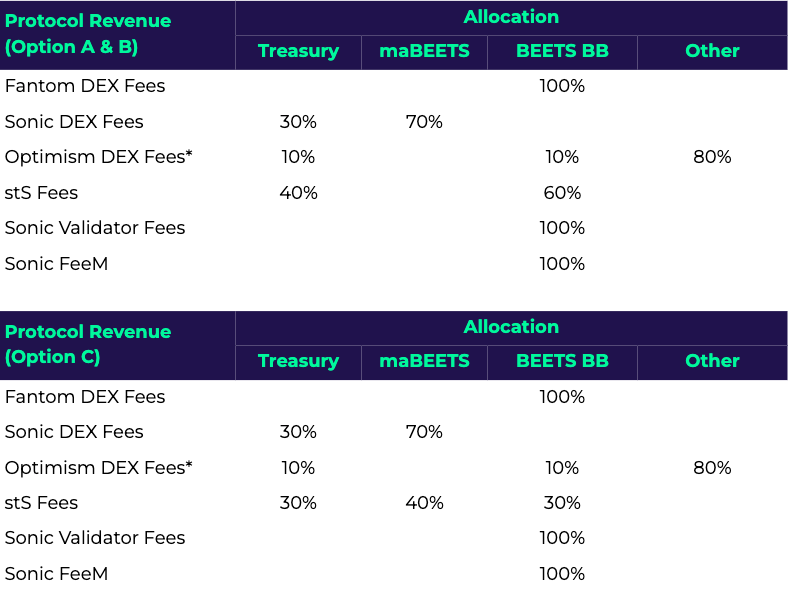
Task: Select Sonic FeeM label in Option C table
Action: [x=56, y=574]
